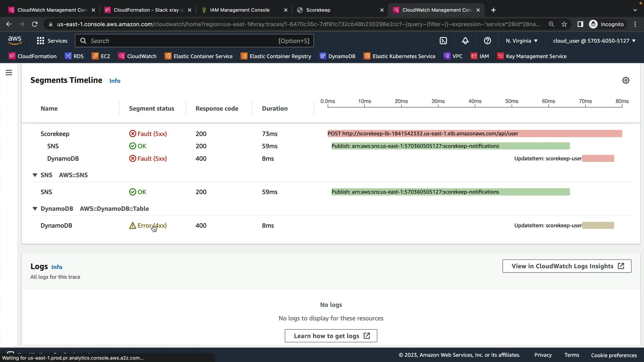Click View in CloudWatch Logs Insights

567,266
